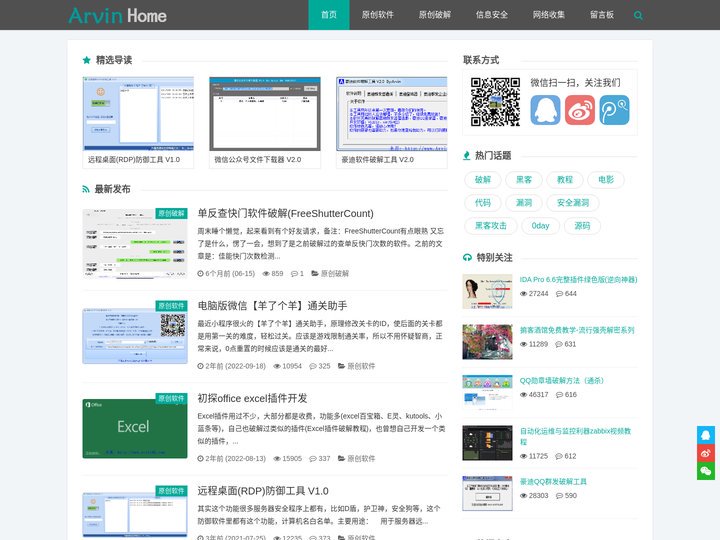Open the 原创破解 navigation menu

[x=434, y=15]
